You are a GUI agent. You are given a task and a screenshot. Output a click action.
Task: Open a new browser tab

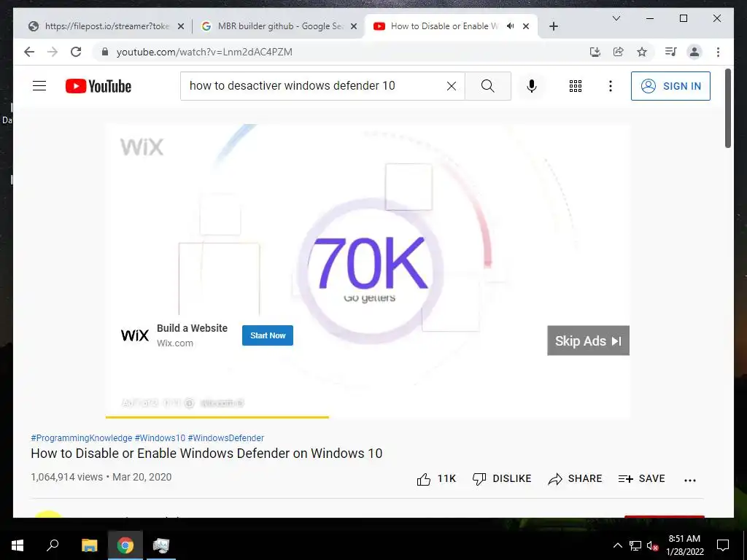(553, 26)
